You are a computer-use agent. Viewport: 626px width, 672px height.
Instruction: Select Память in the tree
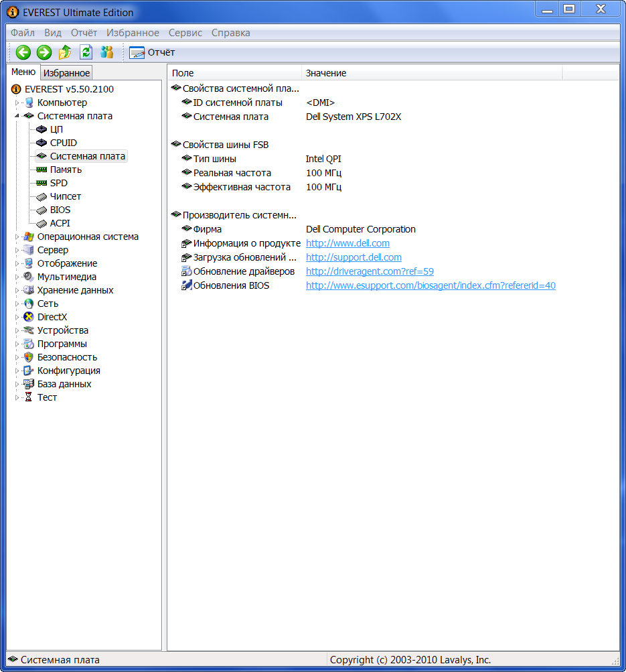(x=66, y=170)
